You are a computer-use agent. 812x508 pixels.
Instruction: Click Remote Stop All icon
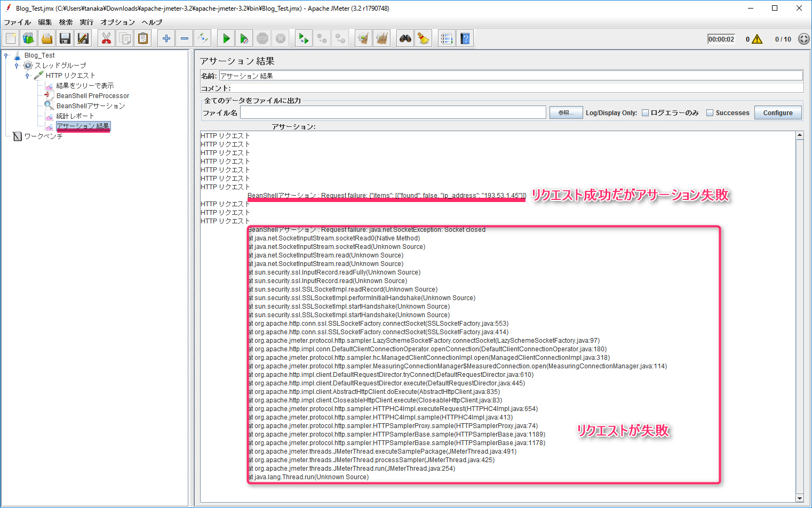[322, 38]
